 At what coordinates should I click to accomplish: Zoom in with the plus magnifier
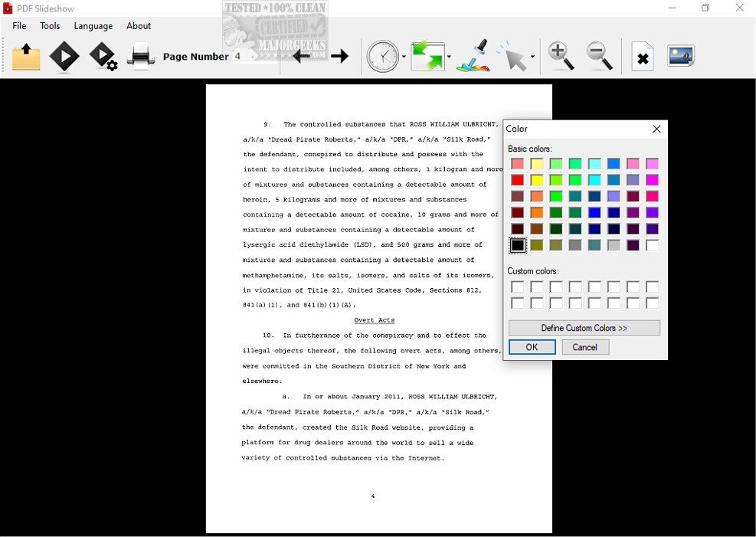tap(561, 56)
